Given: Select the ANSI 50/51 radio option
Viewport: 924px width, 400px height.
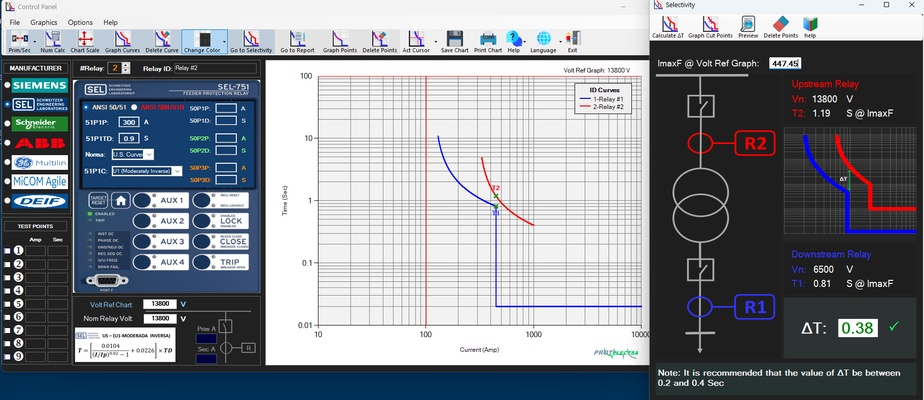Looking at the screenshot, I should [x=85, y=107].
